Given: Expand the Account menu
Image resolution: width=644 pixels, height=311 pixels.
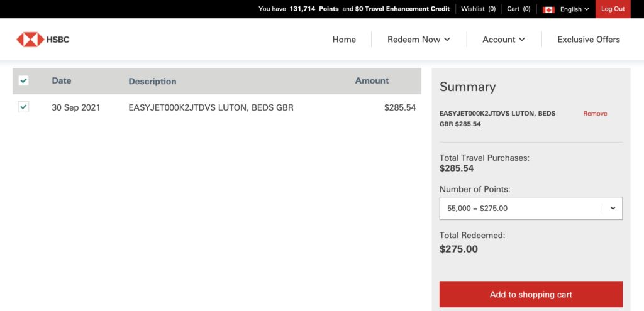Looking at the screenshot, I should coord(503,40).
